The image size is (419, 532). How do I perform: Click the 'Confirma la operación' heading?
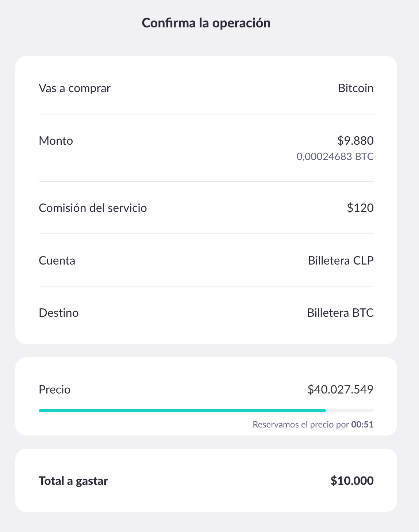coord(206,23)
